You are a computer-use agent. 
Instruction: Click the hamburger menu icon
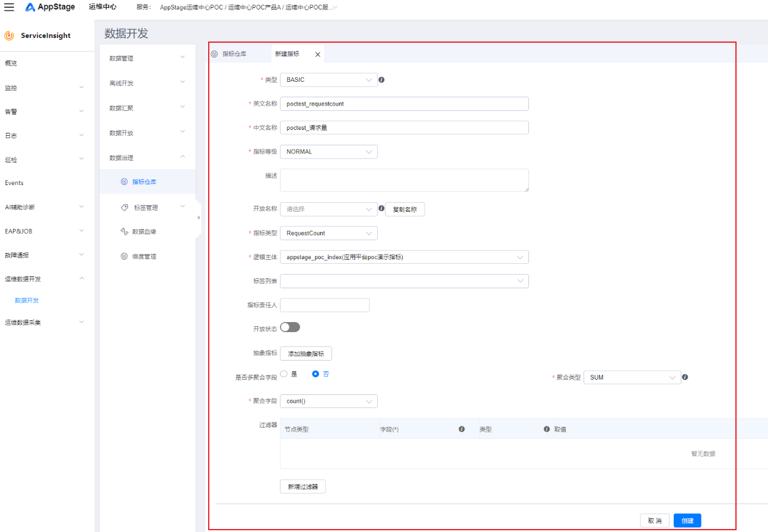click(9, 7)
